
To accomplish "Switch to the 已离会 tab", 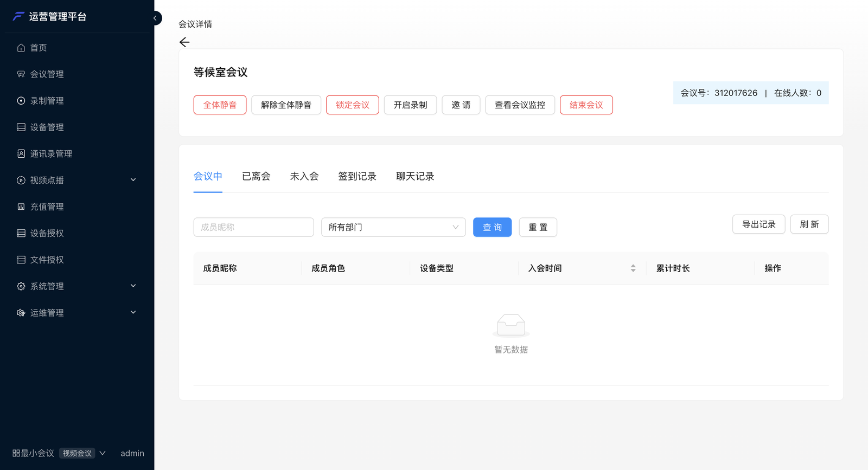I will [256, 177].
